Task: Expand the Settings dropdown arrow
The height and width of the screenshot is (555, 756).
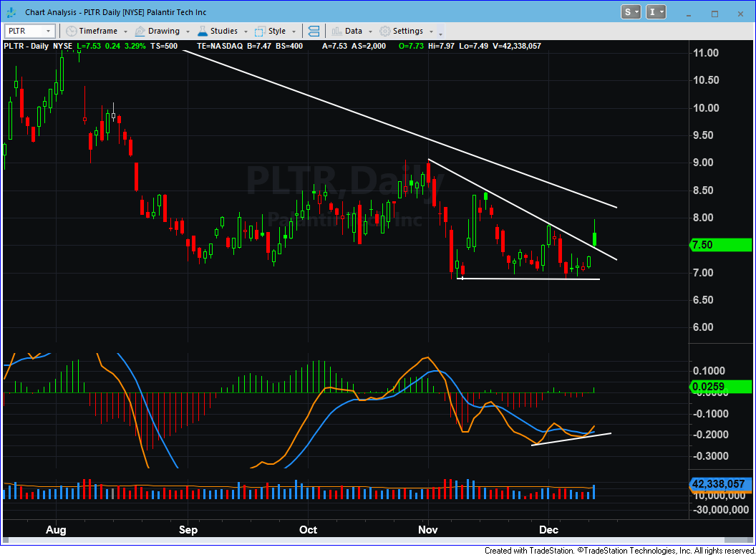Action: (432, 32)
